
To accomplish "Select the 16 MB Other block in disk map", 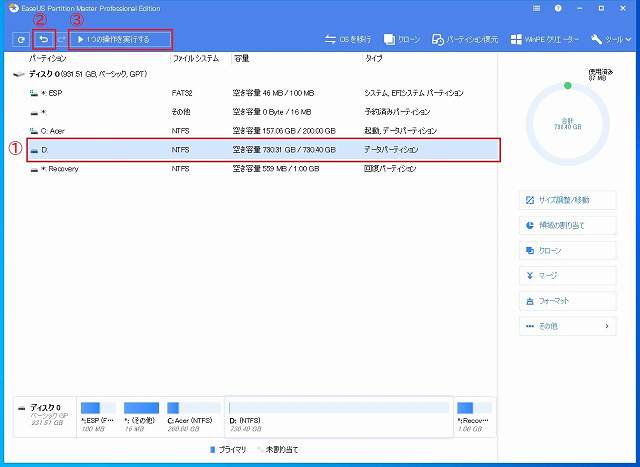I will (x=141, y=417).
